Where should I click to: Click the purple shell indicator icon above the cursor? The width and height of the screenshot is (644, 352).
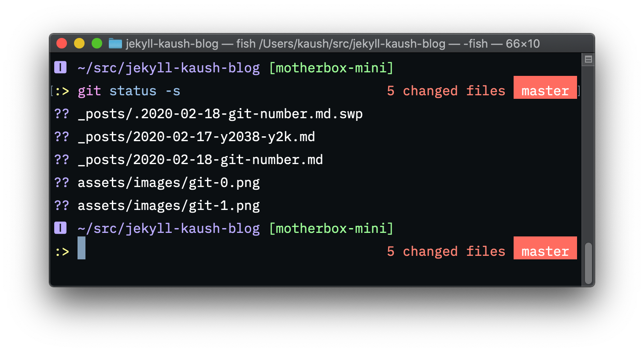click(60, 228)
